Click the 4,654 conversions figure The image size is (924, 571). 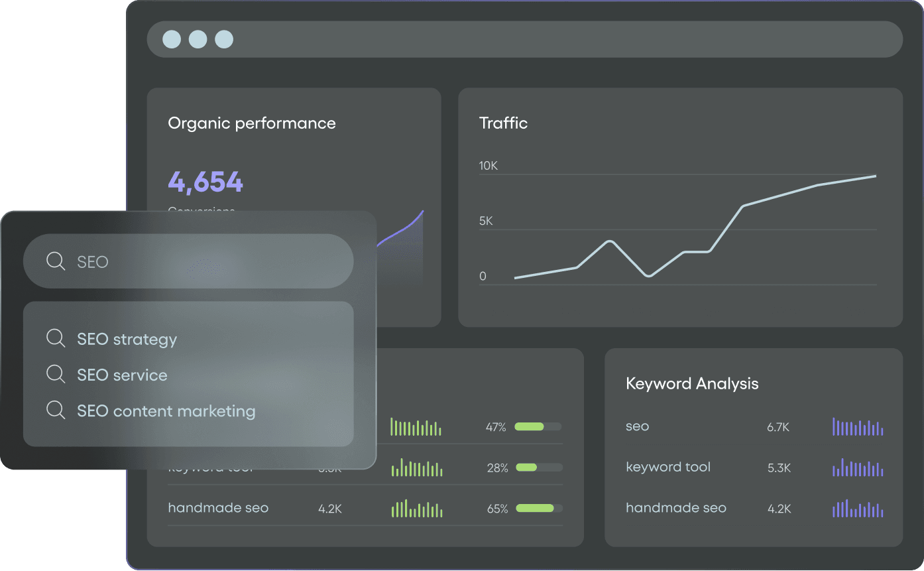[x=205, y=181]
